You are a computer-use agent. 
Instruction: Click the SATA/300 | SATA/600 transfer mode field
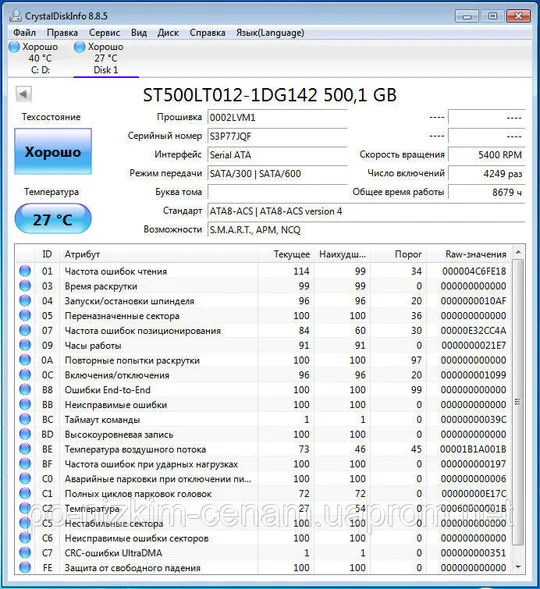click(277, 174)
